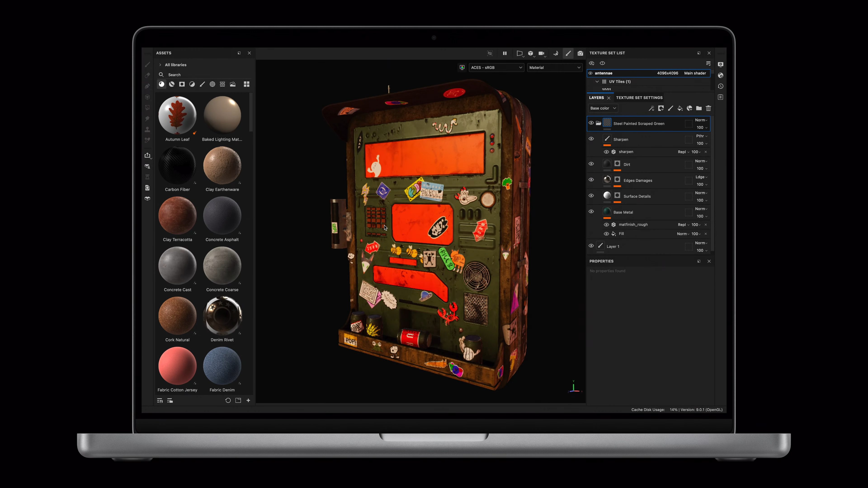Click the grid view icon in Assets
The width and height of the screenshot is (868, 488).
(x=247, y=84)
